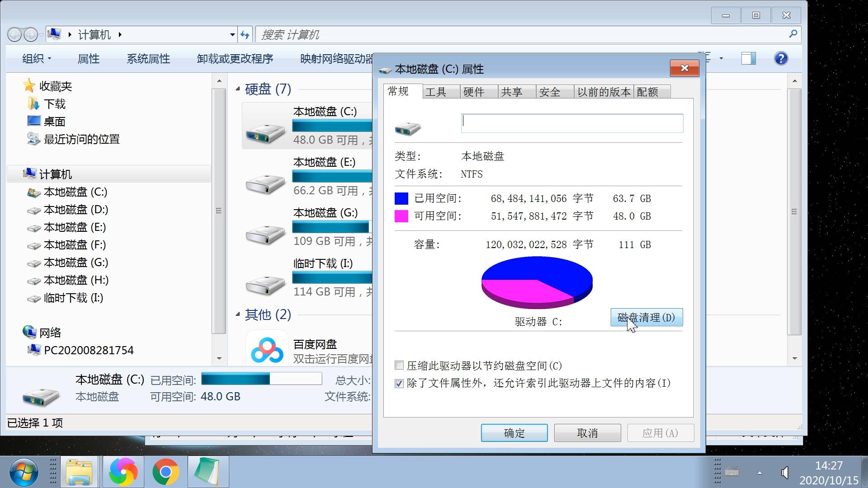
Task: Open the 组织 dropdown menu
Action: click(x=36, y=58)
